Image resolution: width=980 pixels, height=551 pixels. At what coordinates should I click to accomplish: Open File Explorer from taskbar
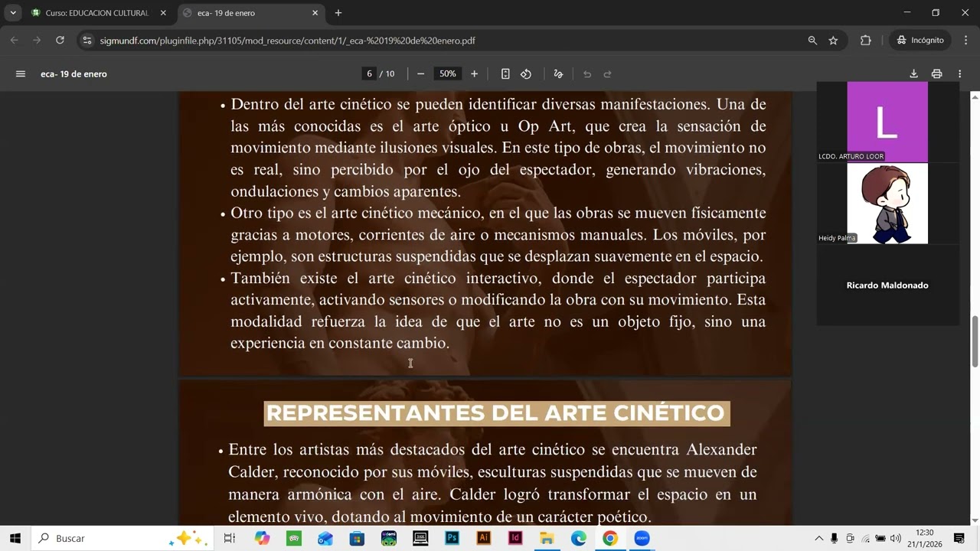click(547, 538)
